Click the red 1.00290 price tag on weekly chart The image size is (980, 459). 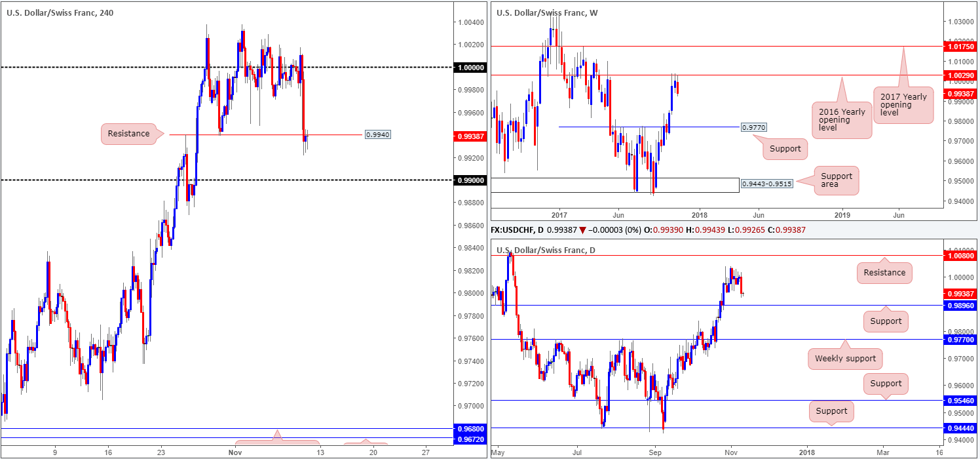[x=959, y=76]
